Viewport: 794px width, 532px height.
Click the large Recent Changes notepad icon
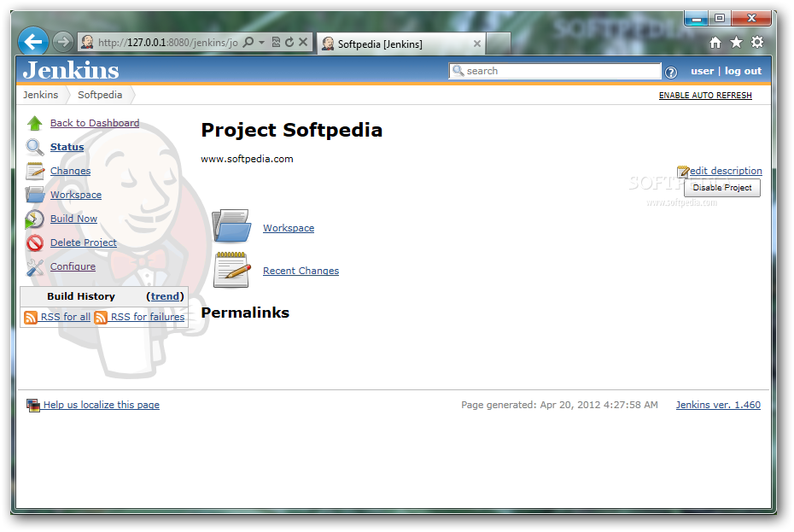pyautogui.click(x=231, y=270)
